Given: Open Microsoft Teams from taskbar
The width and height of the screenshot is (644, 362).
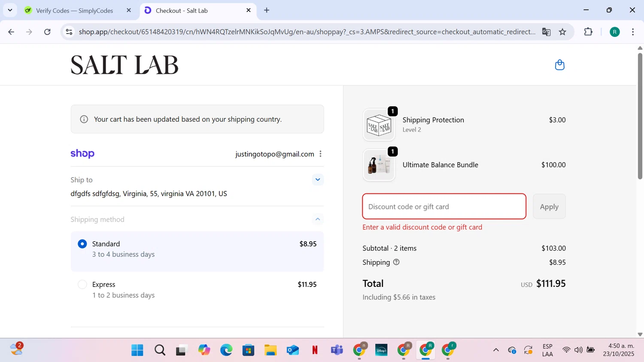Looking at the screenshot, I should (337, 350).
